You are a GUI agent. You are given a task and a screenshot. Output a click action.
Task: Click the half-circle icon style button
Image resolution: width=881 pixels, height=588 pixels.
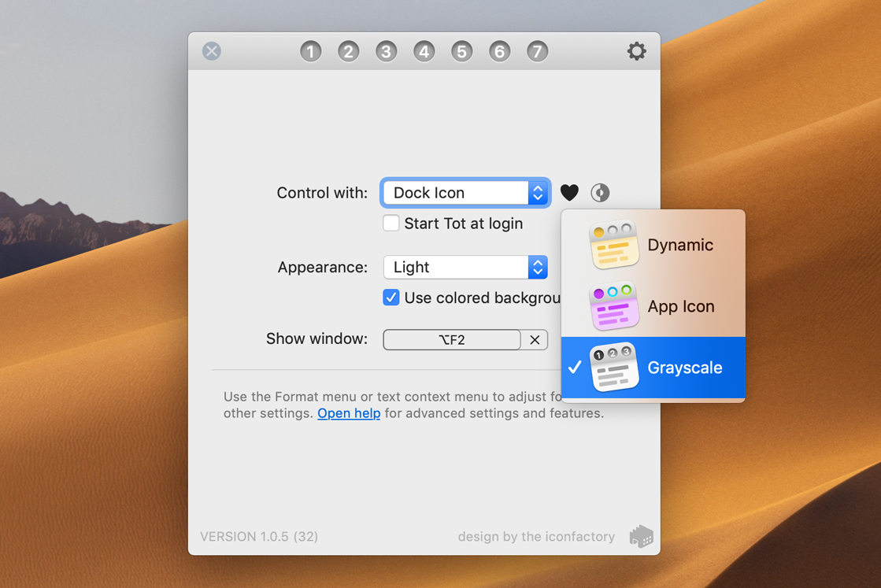pos(600,193)
